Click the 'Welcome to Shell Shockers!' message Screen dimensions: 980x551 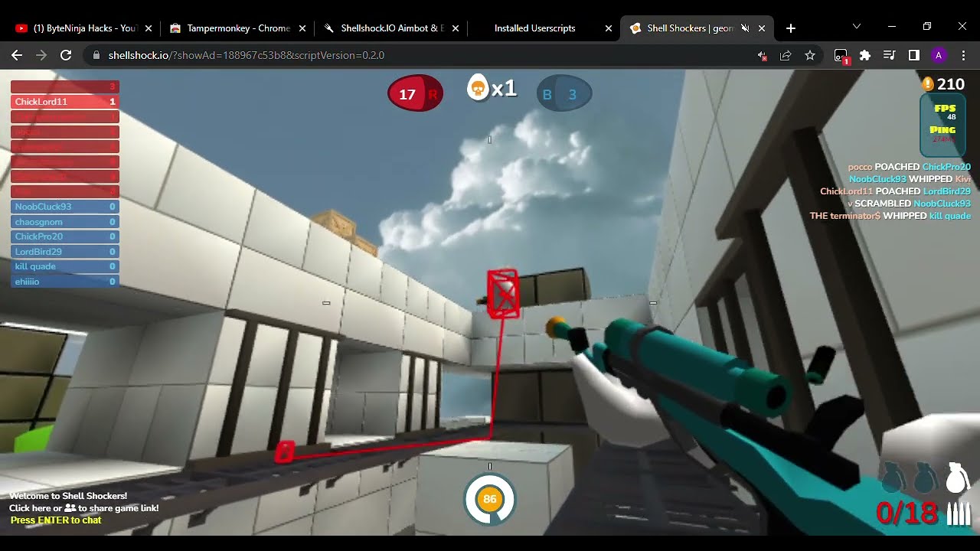68,496
